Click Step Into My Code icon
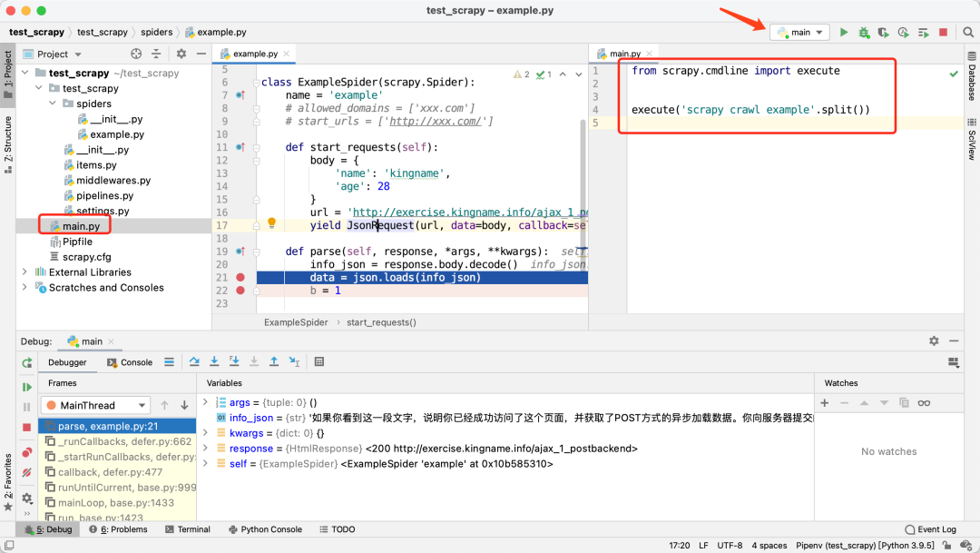980x553 pixels. pyautogui.click(x=234, y=361)
